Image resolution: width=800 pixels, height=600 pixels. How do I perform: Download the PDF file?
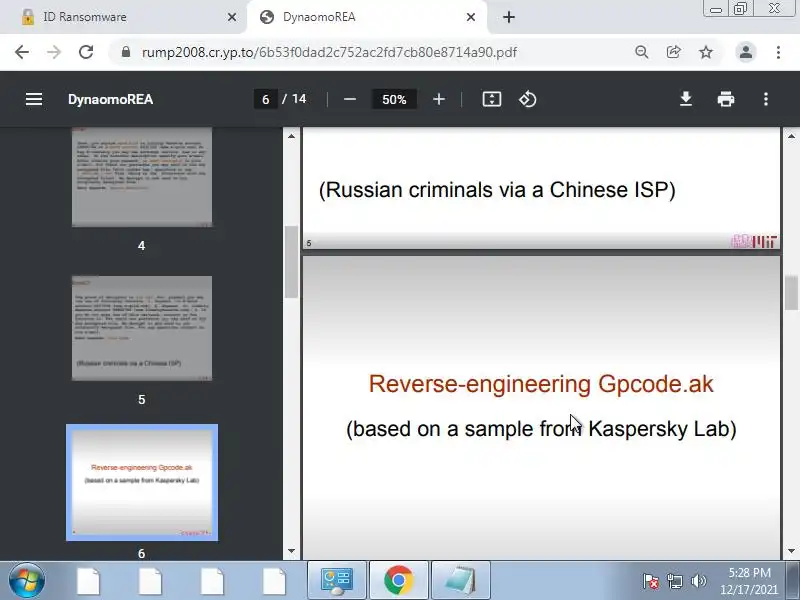(x=686, y=99)
